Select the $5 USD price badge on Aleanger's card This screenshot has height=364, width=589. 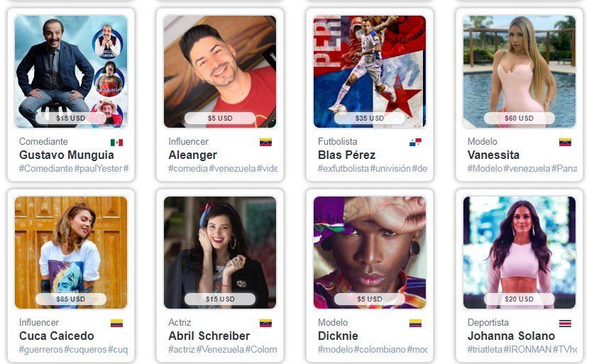(220, 118)
